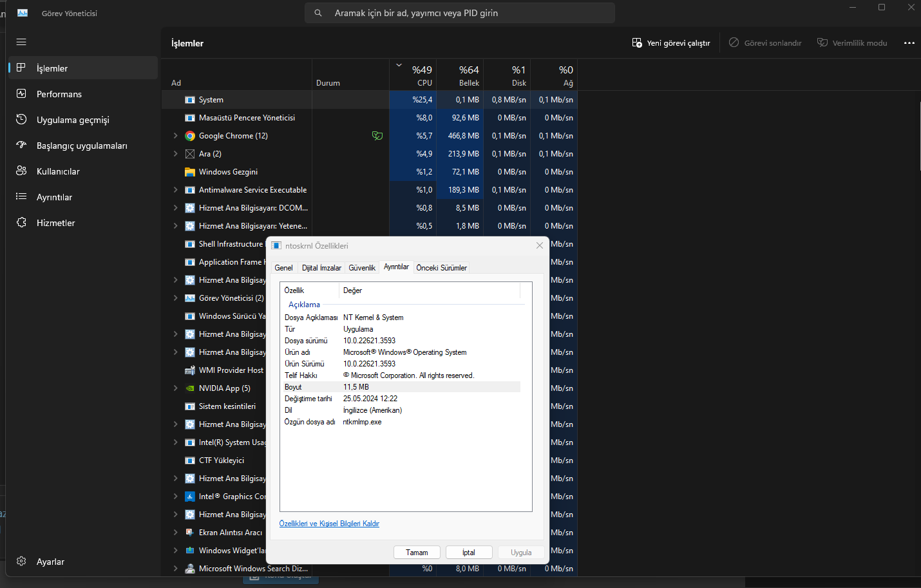The image size is (921, 588).
Task: Select the Dosya sürümü property row
Action: click(401, 341)
